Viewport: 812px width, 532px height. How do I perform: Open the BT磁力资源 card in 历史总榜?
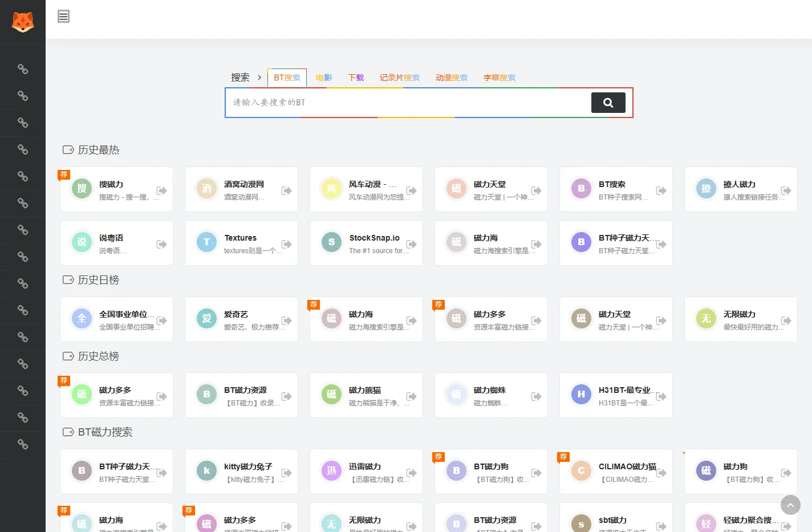(x=241, y=395)
